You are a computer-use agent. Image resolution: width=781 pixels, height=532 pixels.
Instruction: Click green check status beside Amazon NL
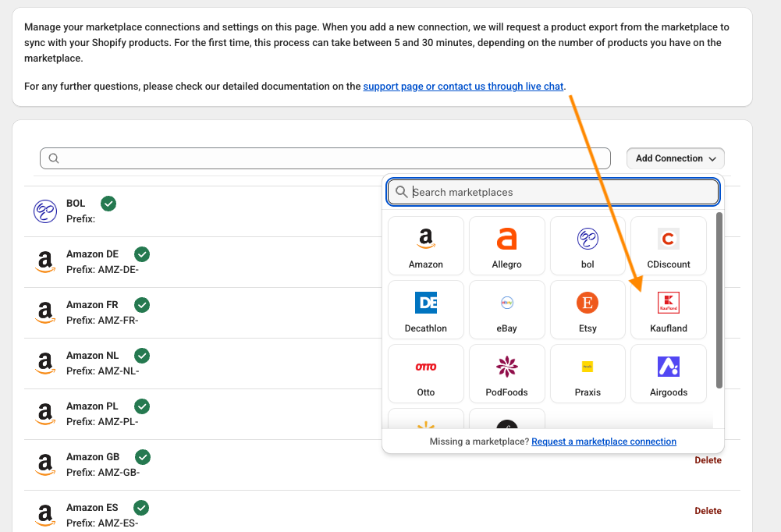(x=142, y=356)
